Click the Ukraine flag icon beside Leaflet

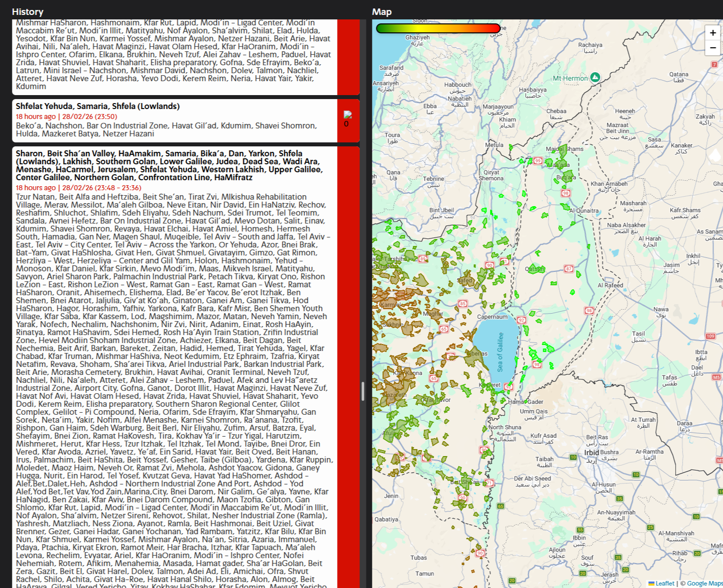[651, 583]
